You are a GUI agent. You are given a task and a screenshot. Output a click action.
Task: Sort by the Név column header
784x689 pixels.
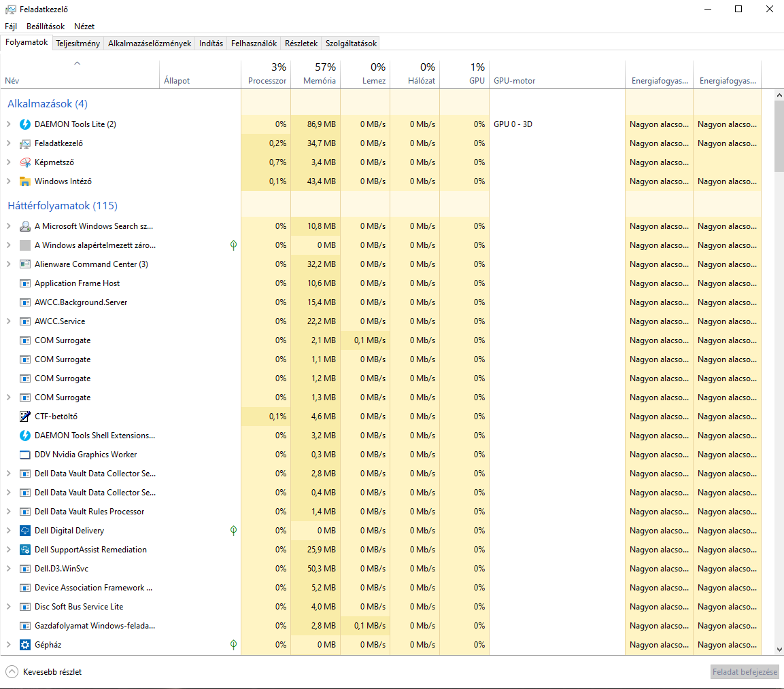pyautogui.click(x=80, y=75)
